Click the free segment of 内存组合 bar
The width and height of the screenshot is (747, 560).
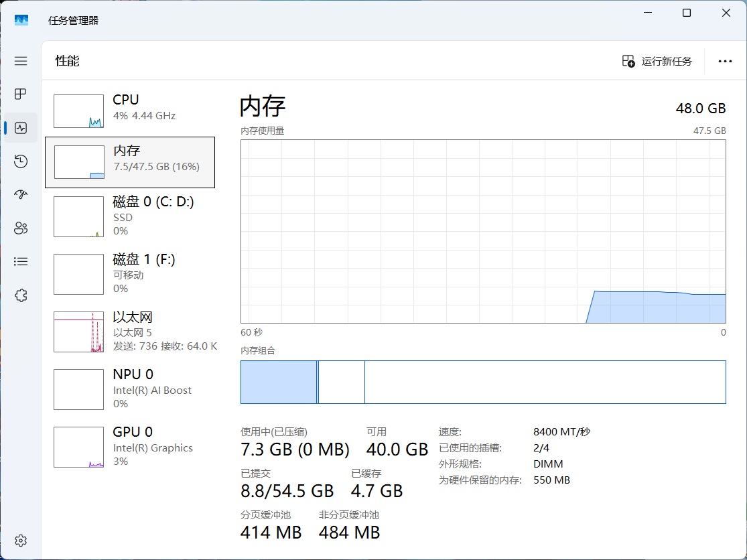coord(545,382)
